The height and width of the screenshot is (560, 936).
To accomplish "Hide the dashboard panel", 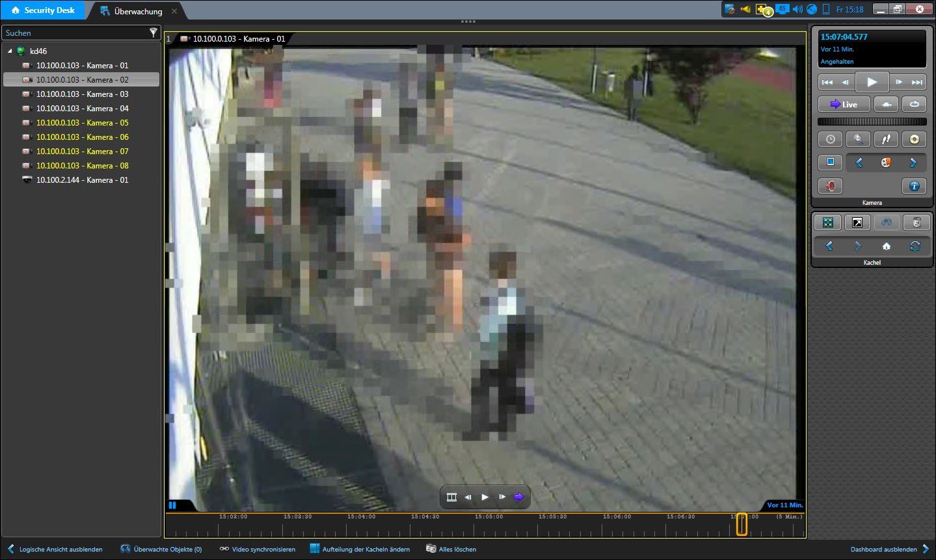I will tap(890, 550).
